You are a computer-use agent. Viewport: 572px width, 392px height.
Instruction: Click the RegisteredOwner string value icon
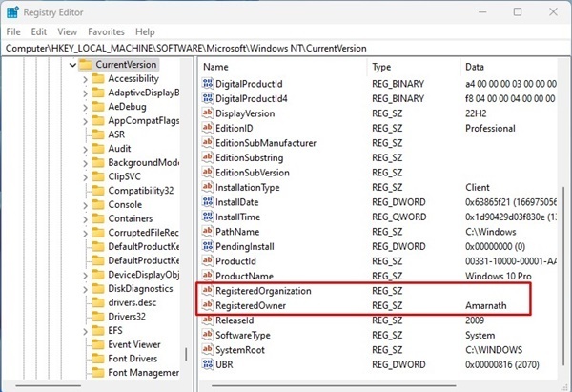click(208, 305)
